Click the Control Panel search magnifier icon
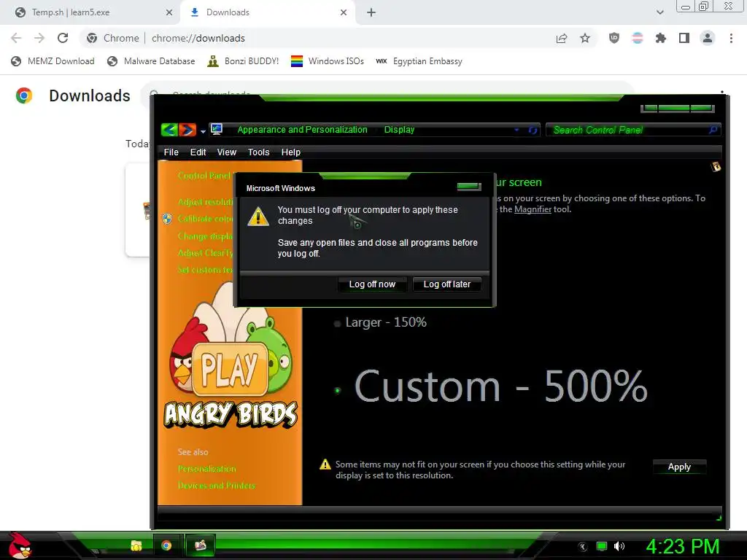 (713, 130)
